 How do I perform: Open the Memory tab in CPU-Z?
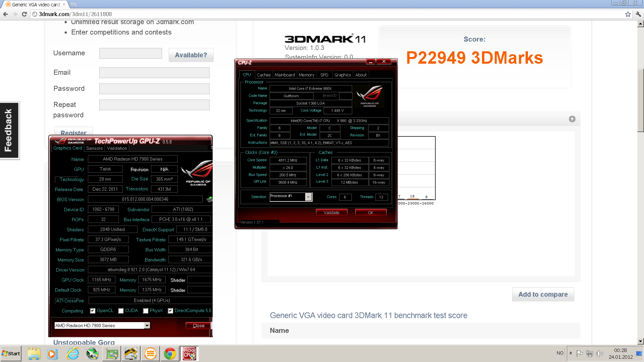click(x=307, y=75)
